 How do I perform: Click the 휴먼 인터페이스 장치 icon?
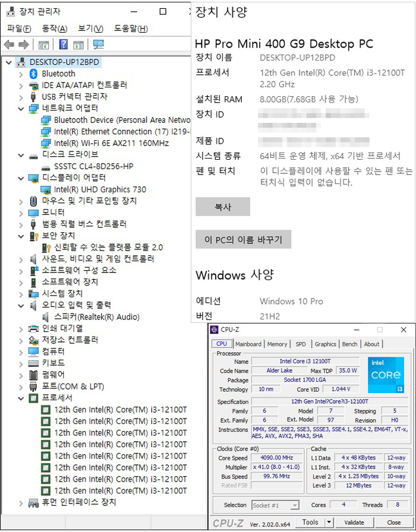33,502
